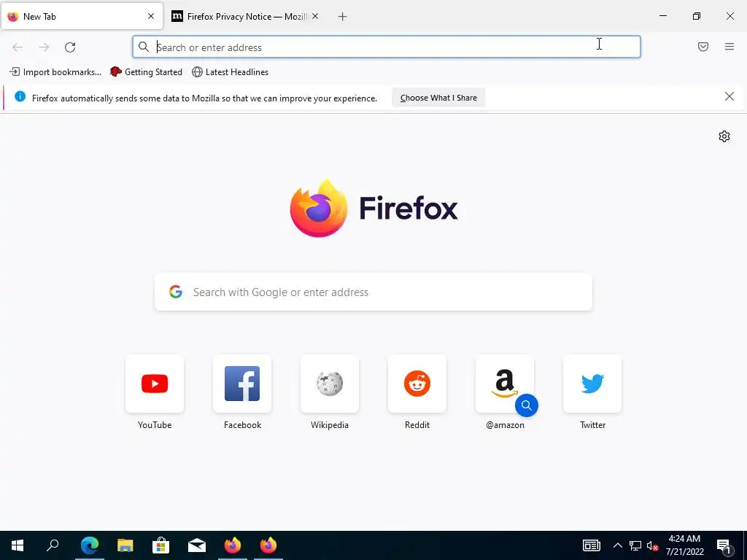Image resolution: width=747 pixels, height=560 pixels.
Task: Click the address bar field
Action: coord(387,47)
